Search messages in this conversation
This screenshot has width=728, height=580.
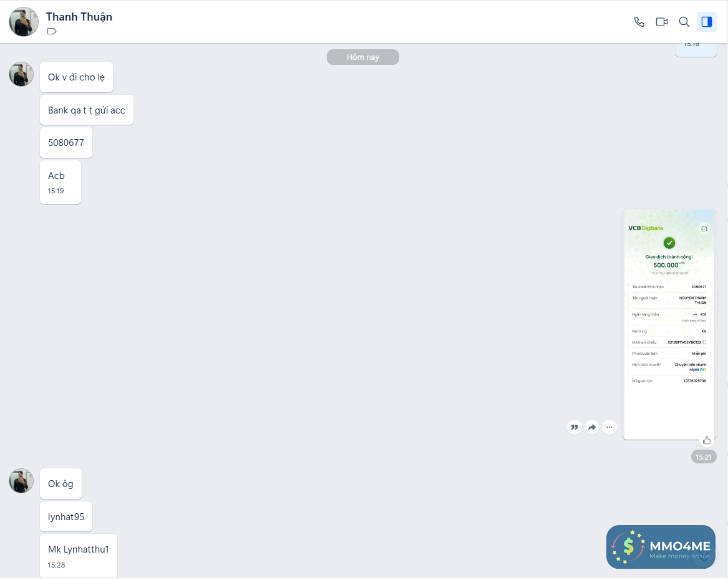pos(684,22)
